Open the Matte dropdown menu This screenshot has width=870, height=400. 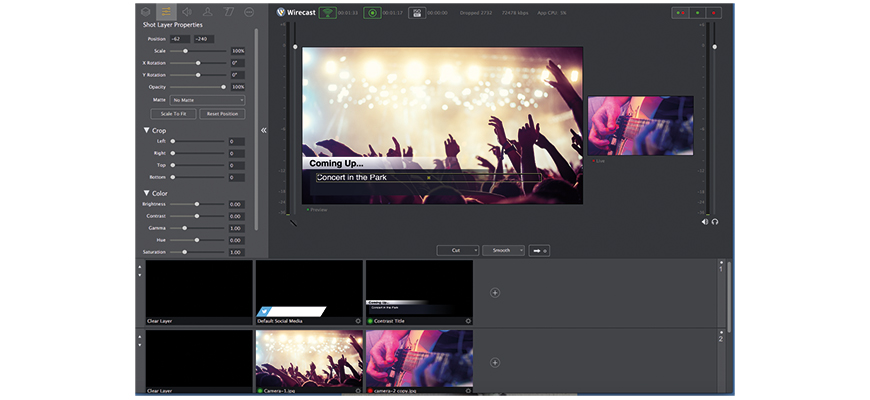tap(207, 100)
